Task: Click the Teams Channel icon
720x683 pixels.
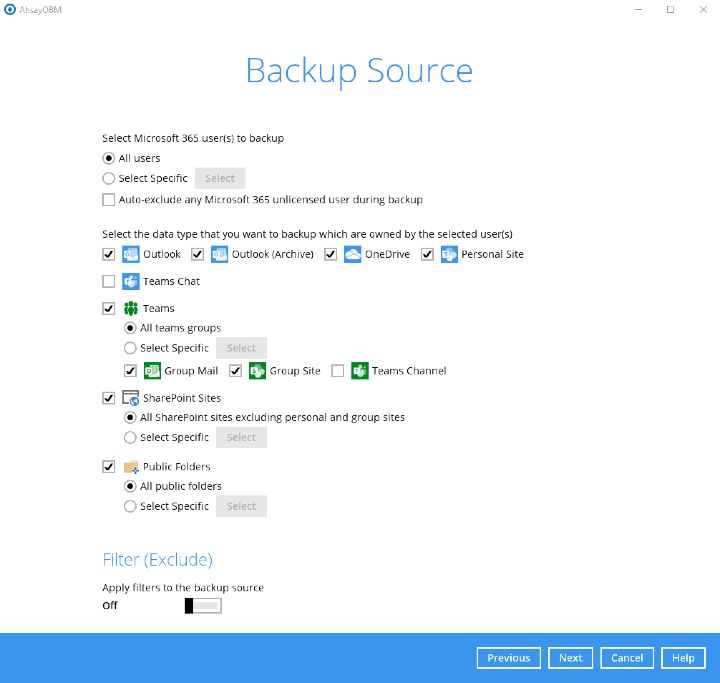Action: pos(360,371)
